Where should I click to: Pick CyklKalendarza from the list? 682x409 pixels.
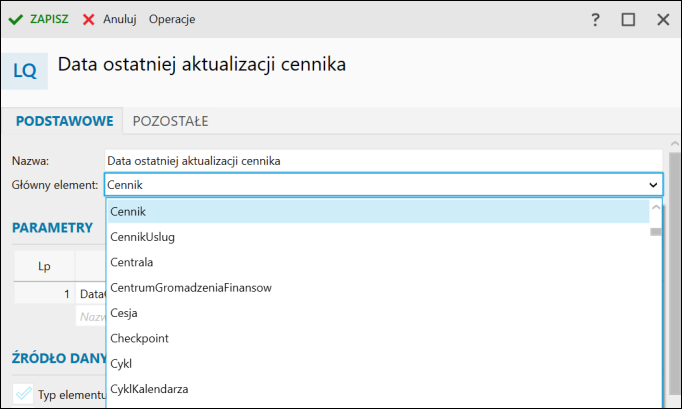149,388
